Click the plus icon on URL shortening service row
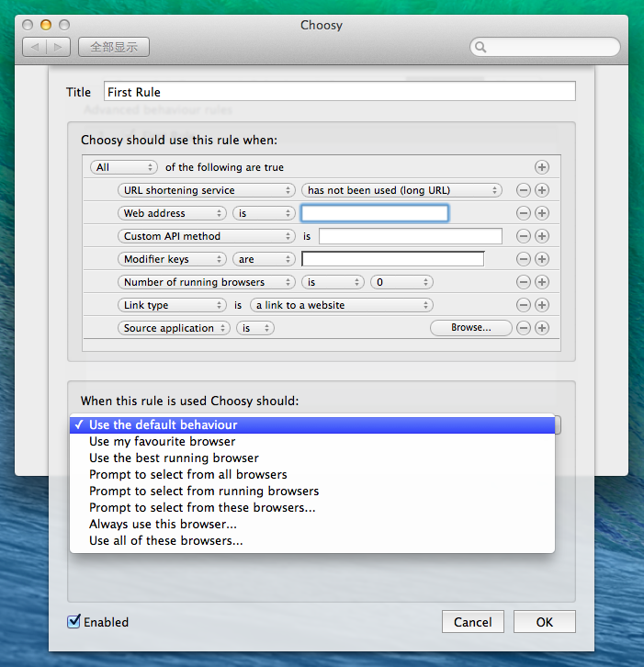 (x=542, y=190)
